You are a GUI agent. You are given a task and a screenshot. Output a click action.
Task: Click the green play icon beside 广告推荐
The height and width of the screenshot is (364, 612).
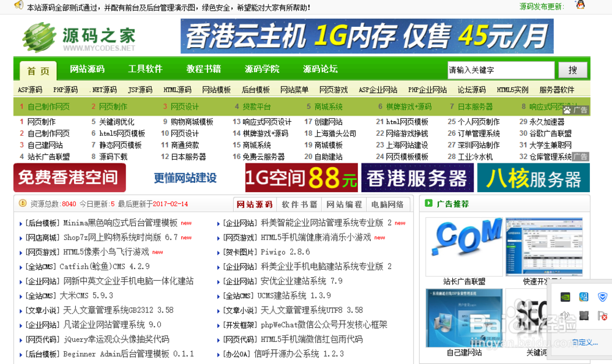click(428, 203)
